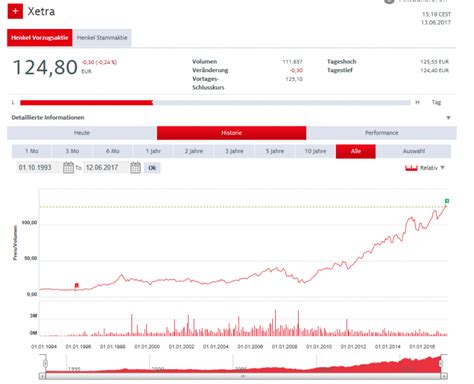
Task: Expand Detaillierte Informationen section
Action: point(448,118)
